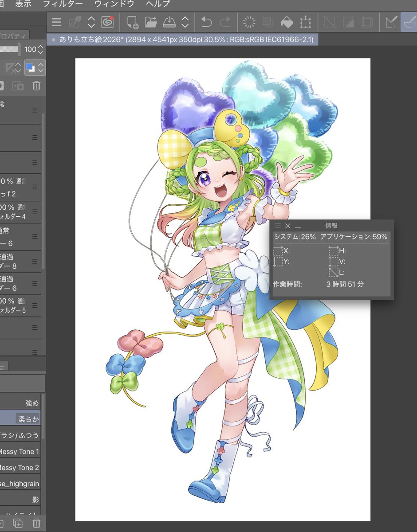
Task: Adjust opacity with stepper arrows beside 100
Action: click(x=41, y=50)
